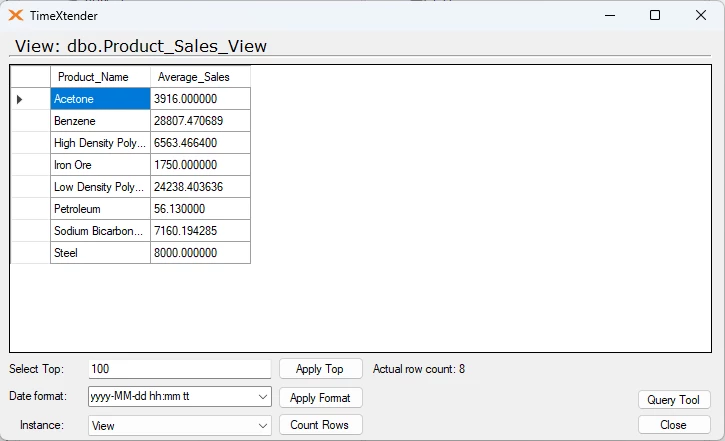Click the Actual row count: 8 label

click(419, 369)
